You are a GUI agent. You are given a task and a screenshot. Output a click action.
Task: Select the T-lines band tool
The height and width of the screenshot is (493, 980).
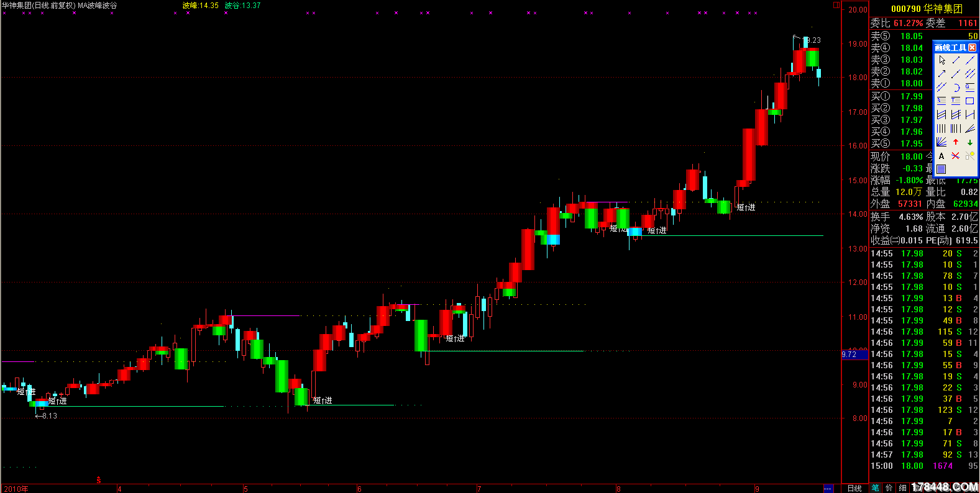pyautogui.click(x=956, y=101)
